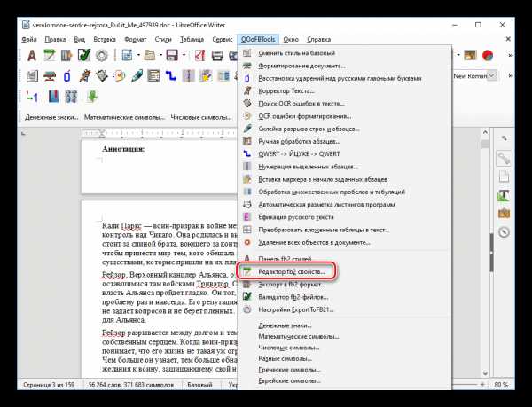Click the accent placement 'ó' toolbar icon
The image size is (532, 407).
tap(66, 76)
